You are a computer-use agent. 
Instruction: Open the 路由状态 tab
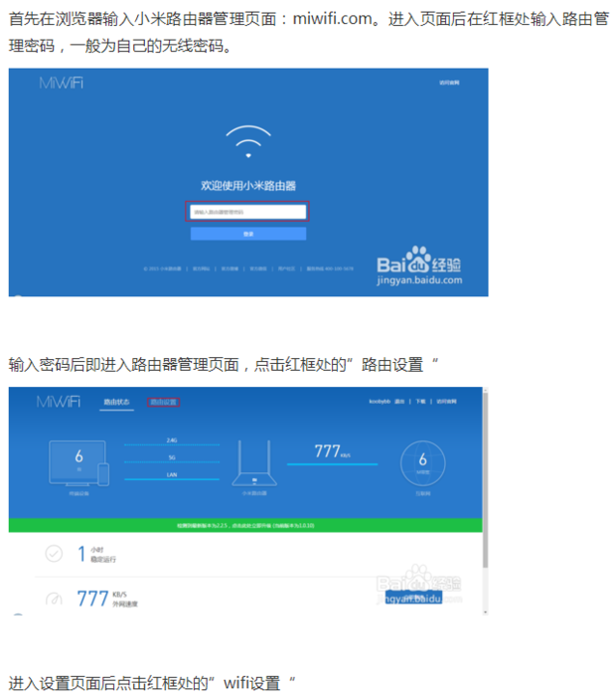pyautogui.click(x=116, y=402)
